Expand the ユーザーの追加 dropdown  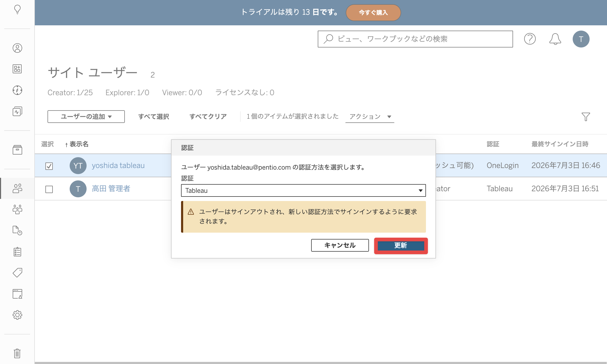click(x=86, y=117)
